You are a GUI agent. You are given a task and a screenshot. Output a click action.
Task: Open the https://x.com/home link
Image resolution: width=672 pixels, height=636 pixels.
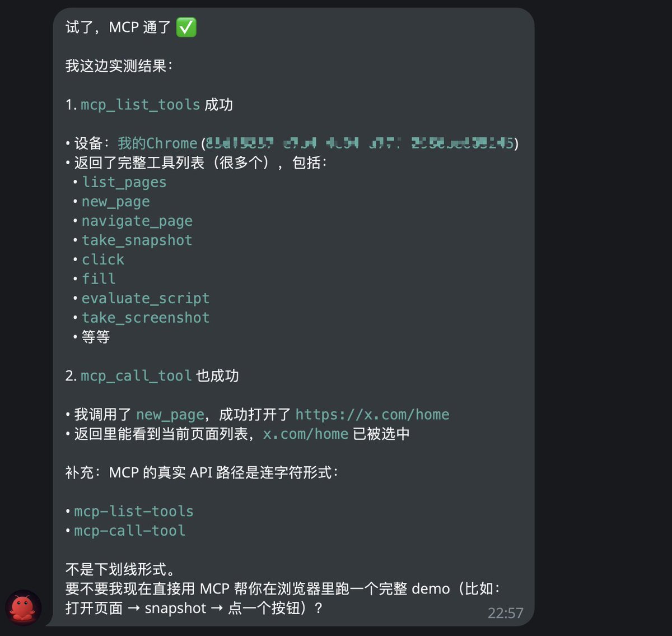click(x=372, y=415)
